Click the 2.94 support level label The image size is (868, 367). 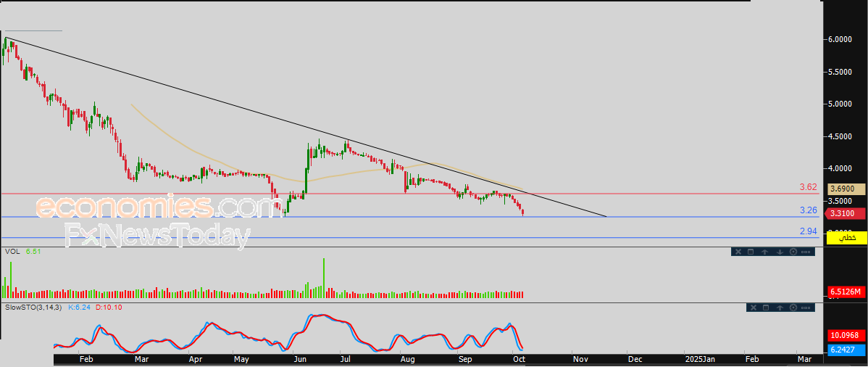pyautogui.click(x=808, y=231)
